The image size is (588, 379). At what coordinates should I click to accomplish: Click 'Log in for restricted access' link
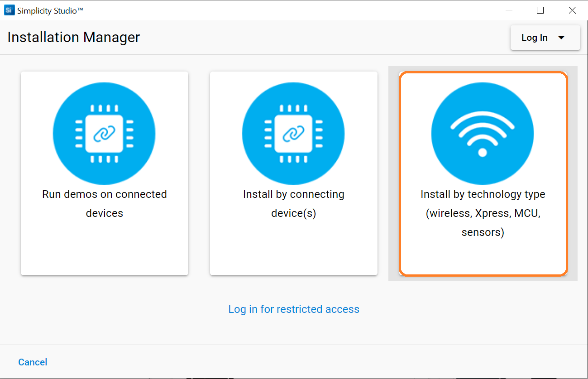(x=294, y=309)
